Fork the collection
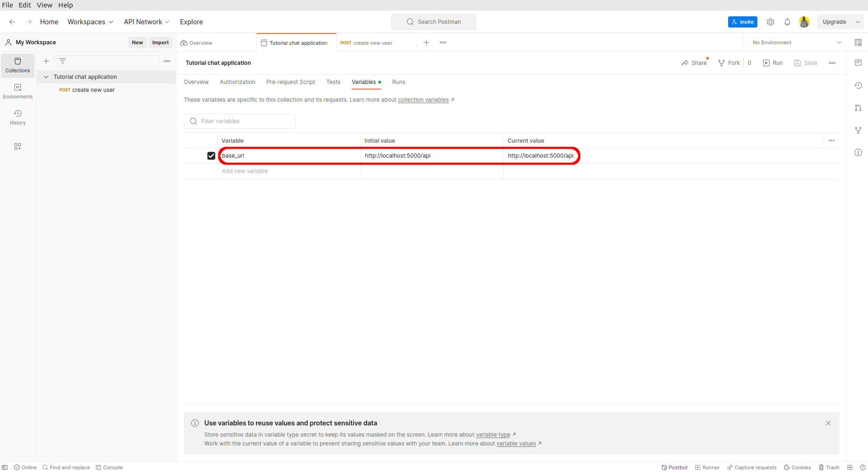The width and height of the screenshot is (868, 473). (x=729, y=63)
